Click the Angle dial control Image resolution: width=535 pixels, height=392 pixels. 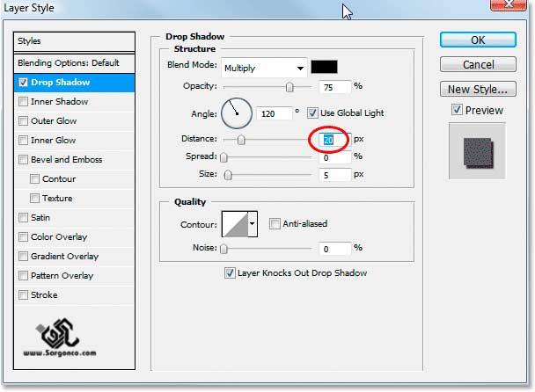coord(236,113)
